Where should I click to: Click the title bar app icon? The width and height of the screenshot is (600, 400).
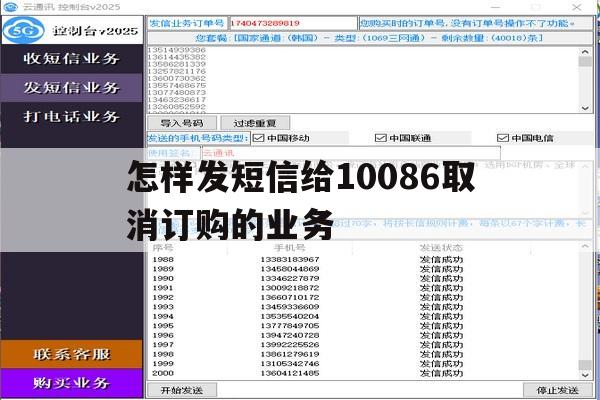point(10,7)
